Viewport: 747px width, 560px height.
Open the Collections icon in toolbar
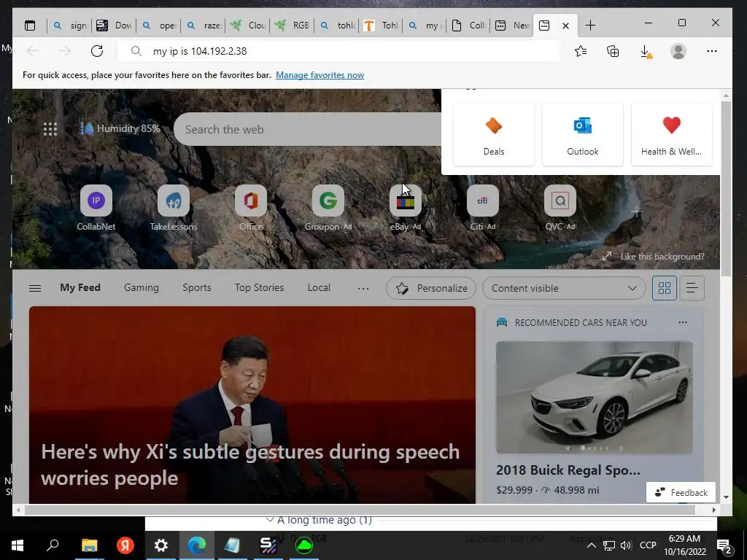(x=613, y=51)
